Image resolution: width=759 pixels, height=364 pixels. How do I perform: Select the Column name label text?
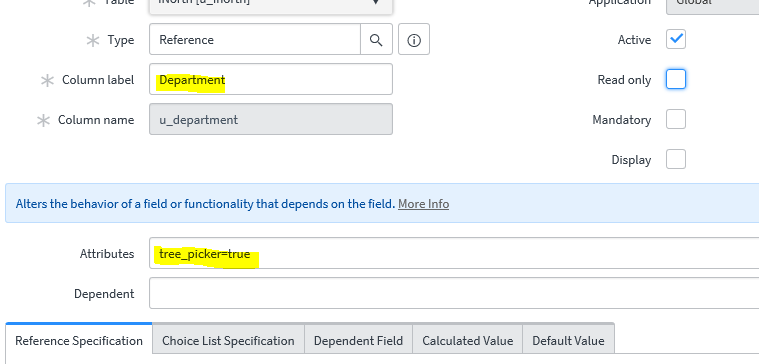coord(96,120)
